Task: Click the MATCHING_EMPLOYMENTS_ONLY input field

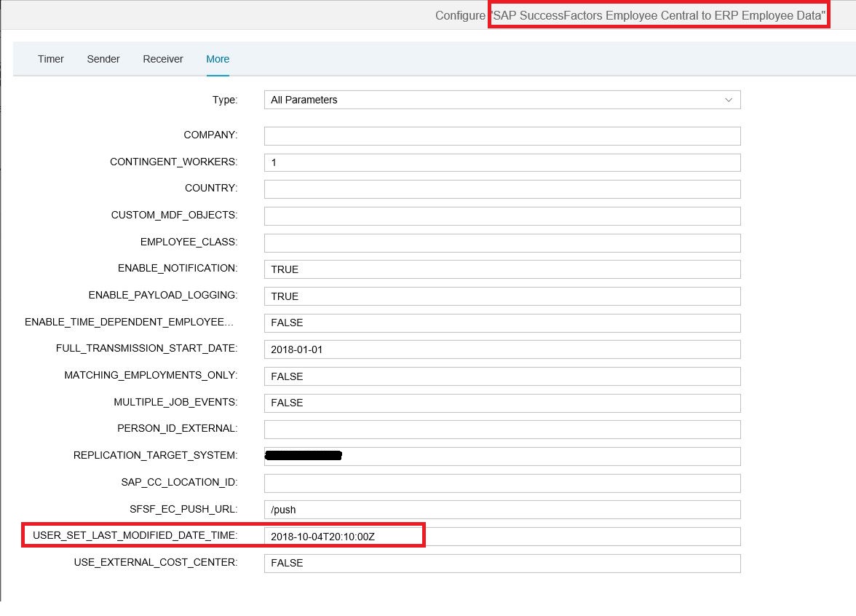Action: [502, 376]
